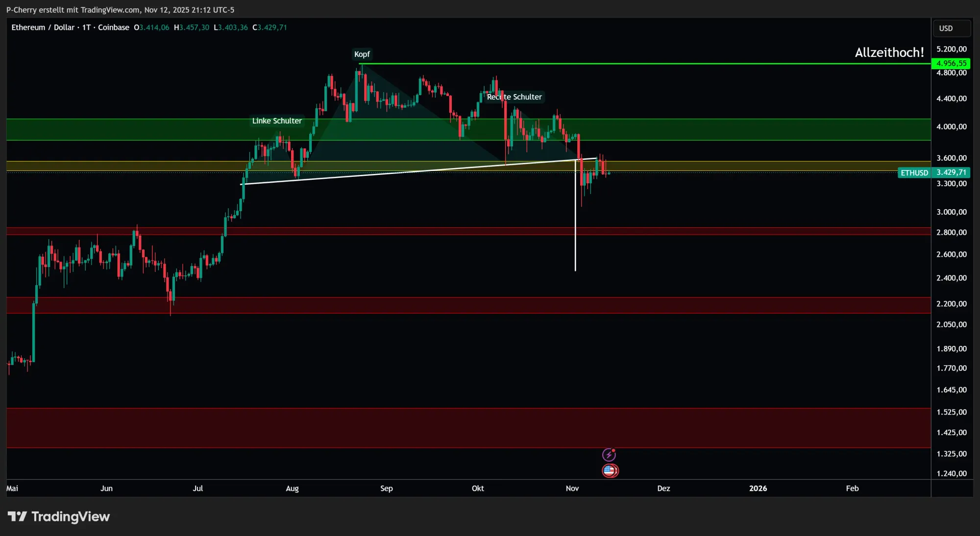Click the Coinbase exchange name in the chart legend
Viewport: 980px width, 536px height.
(114, 27)
